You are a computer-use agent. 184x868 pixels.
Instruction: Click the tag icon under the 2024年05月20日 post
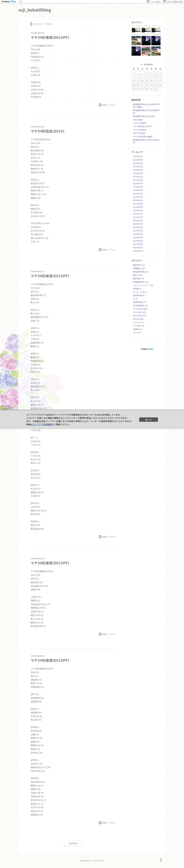click(x=100, y=105)
